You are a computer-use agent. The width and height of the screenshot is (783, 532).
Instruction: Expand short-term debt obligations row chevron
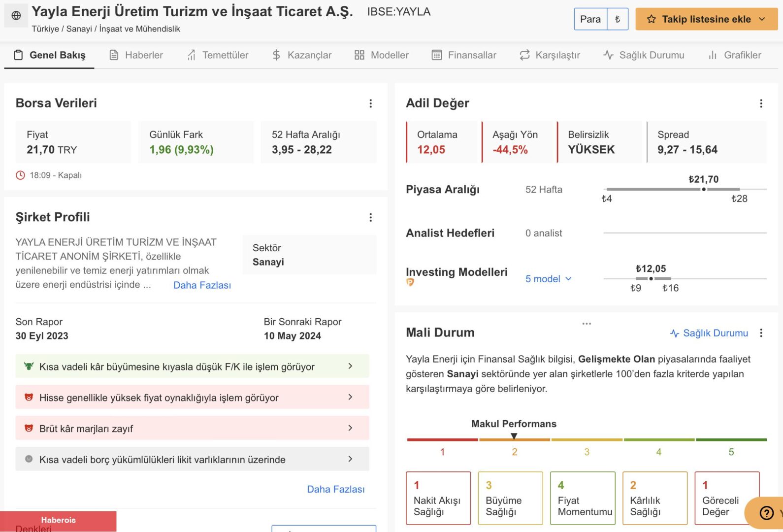[350, 459]
